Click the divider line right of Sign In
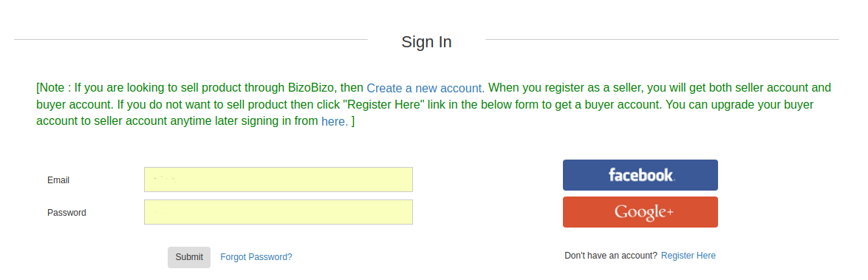Screen dimensions: 868x280 pyautogui.click(x=662, y=40)
